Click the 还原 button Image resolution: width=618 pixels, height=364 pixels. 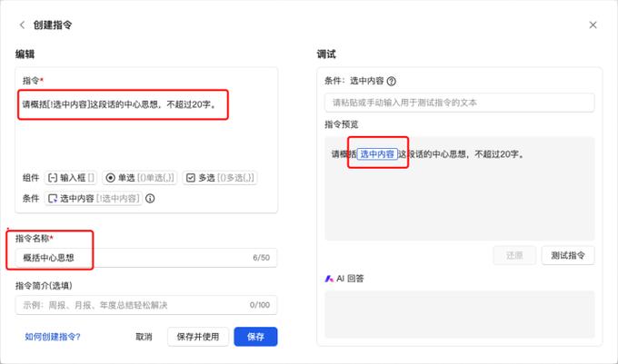tap(514, 255)
